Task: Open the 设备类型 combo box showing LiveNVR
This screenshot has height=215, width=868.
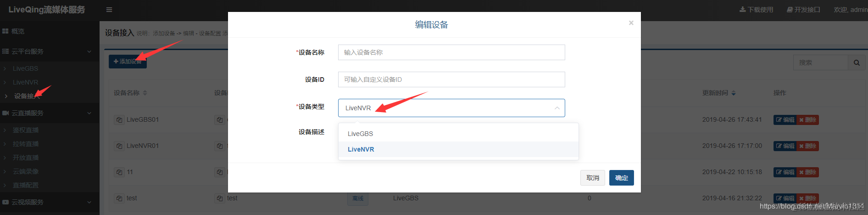Action: [451, 108]
